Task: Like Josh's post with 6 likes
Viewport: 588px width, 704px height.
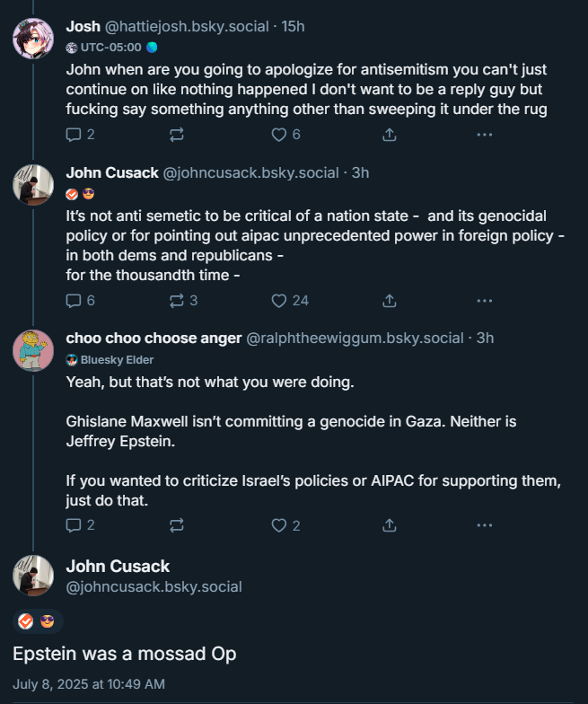Action: (x=279, y=134)
